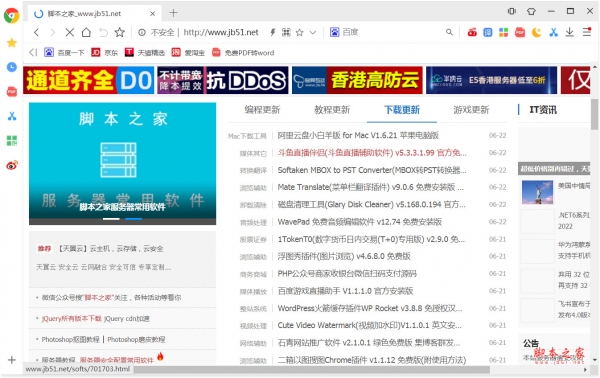Open 阿里云盘小白羊版 for Mac download

(x=358, y=135)
